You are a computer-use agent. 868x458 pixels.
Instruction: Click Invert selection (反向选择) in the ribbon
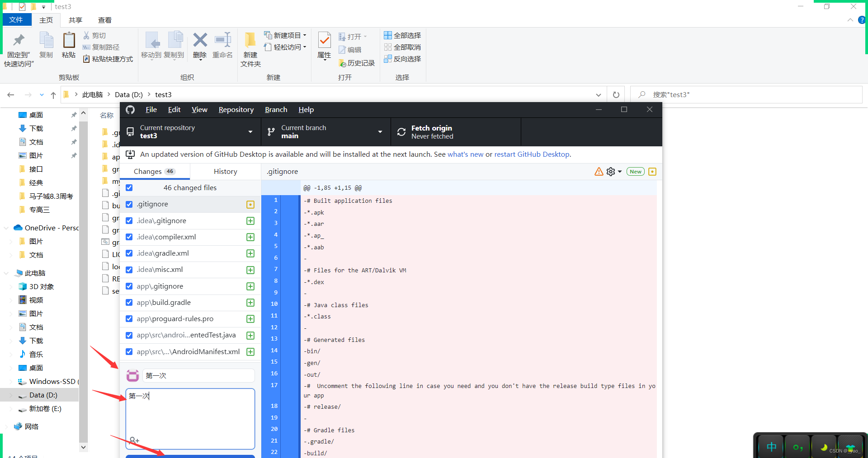pos(402,59)
